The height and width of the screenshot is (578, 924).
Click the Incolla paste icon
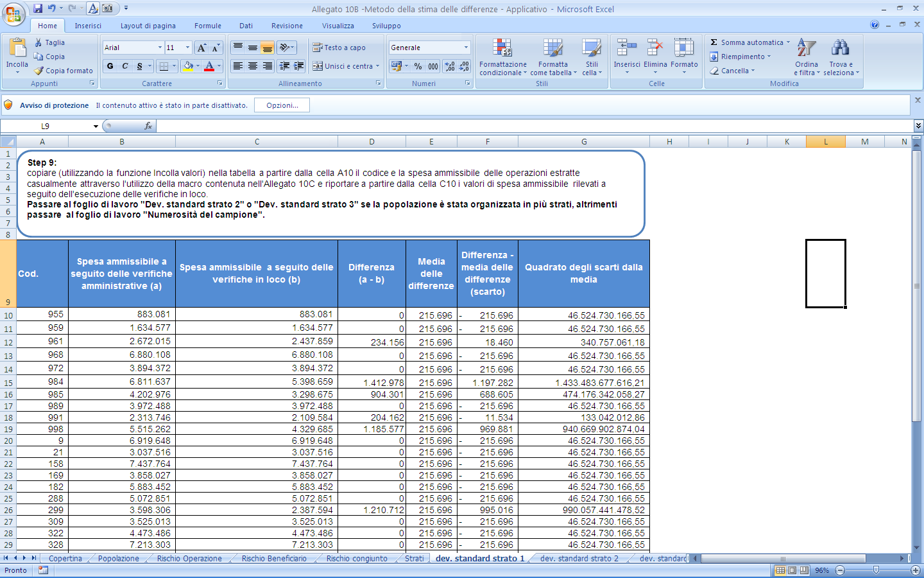[17, 48]
